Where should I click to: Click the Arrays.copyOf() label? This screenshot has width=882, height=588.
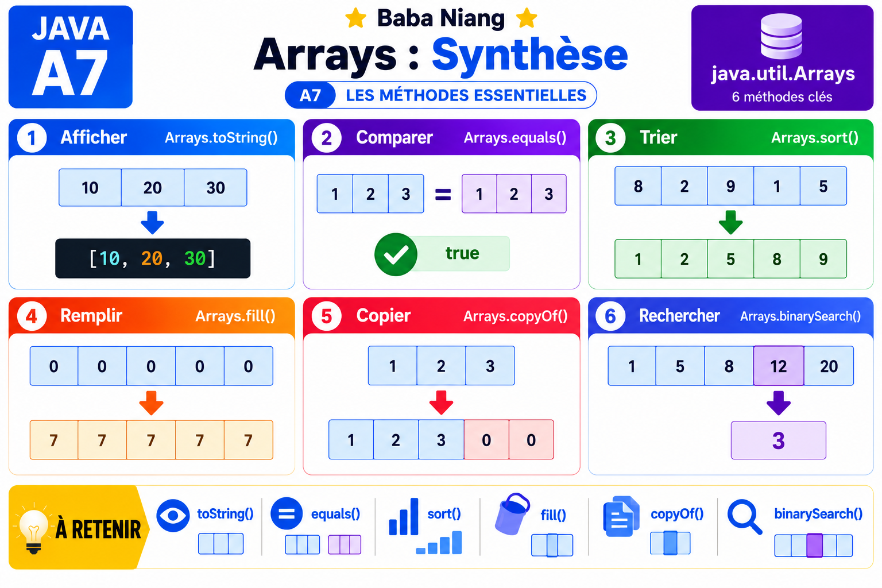point(516,316)
